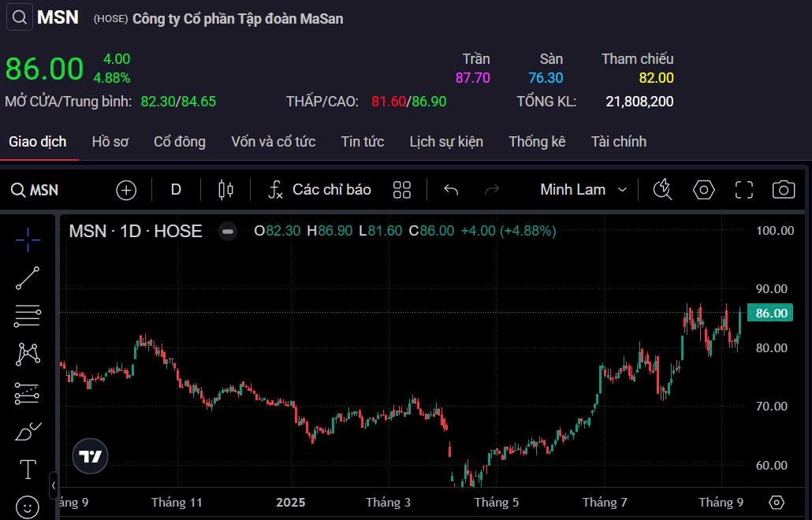The width and height of the screenshot is (812, 520).
Task: Click the reference price 82.00
Action: point(656,78)
